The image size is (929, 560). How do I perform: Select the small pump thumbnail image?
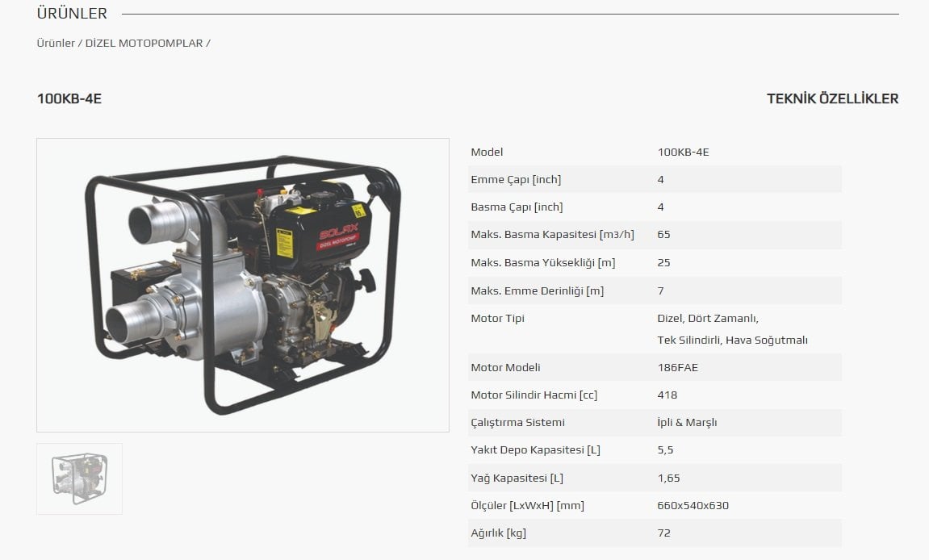pos(79,479)
